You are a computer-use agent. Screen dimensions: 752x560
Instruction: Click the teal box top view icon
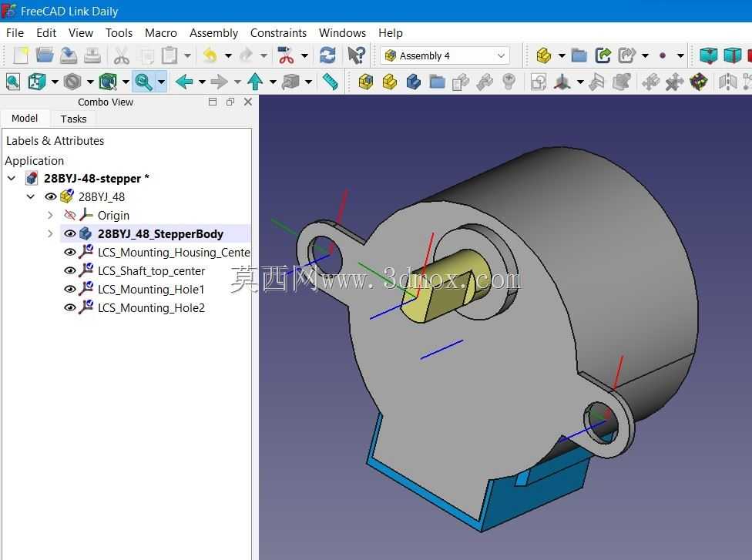(x=709, y=55)
